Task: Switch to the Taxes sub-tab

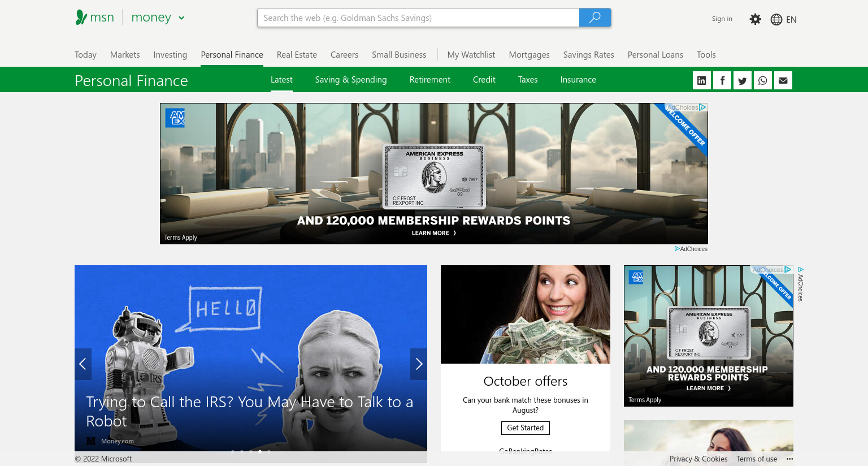Action: (x=528, y=80)
